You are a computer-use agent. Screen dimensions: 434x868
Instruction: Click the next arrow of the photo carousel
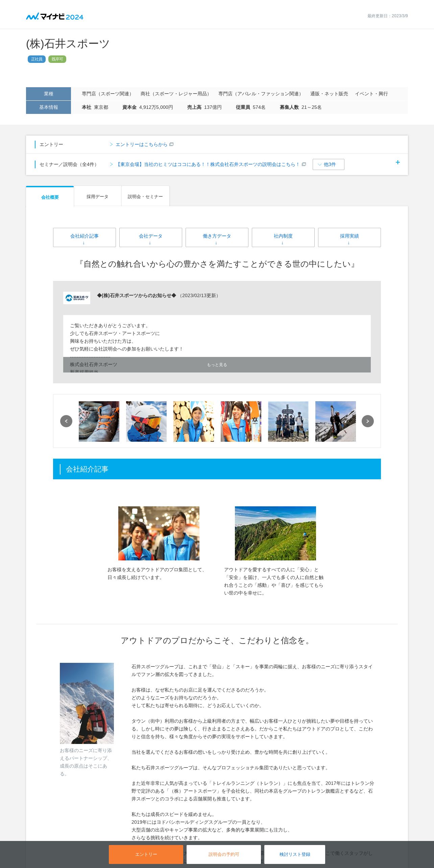368,421
